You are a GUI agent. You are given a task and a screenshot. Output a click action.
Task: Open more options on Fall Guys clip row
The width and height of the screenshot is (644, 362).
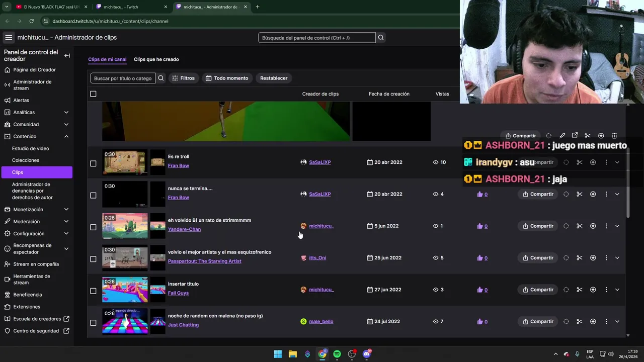click(606, 290)
